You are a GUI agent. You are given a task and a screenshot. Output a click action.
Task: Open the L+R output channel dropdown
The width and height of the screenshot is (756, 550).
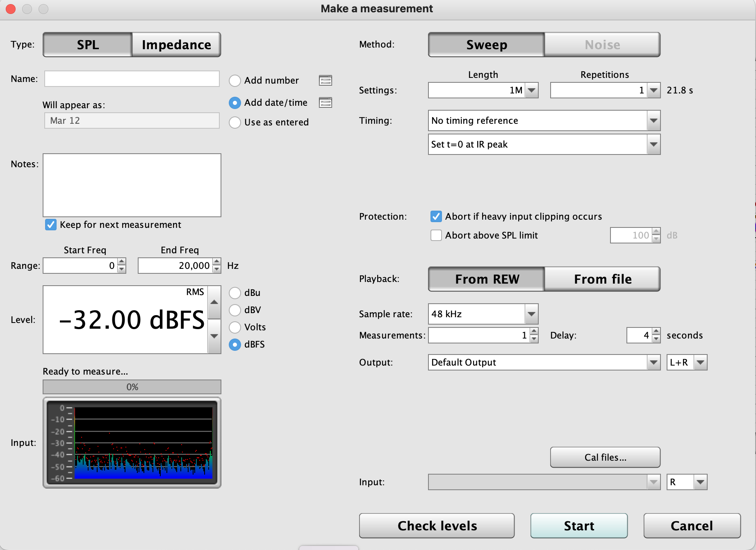[x=701, y=362]
